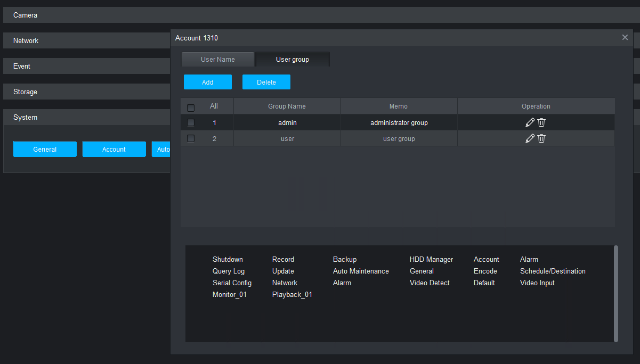Click 'Video Detect' permission text
This screenshot has width=640, height=364.
(x=430, y=283)
